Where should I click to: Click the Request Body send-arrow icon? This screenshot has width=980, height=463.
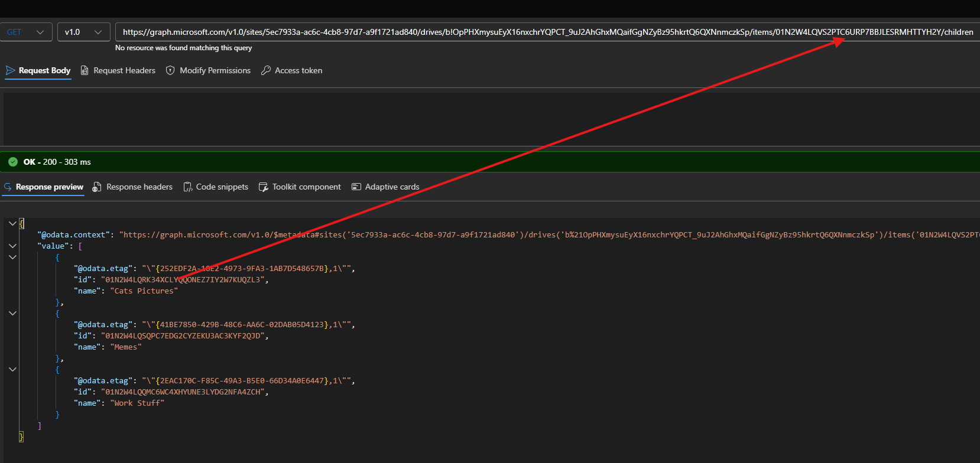click(x=10, y=70)
